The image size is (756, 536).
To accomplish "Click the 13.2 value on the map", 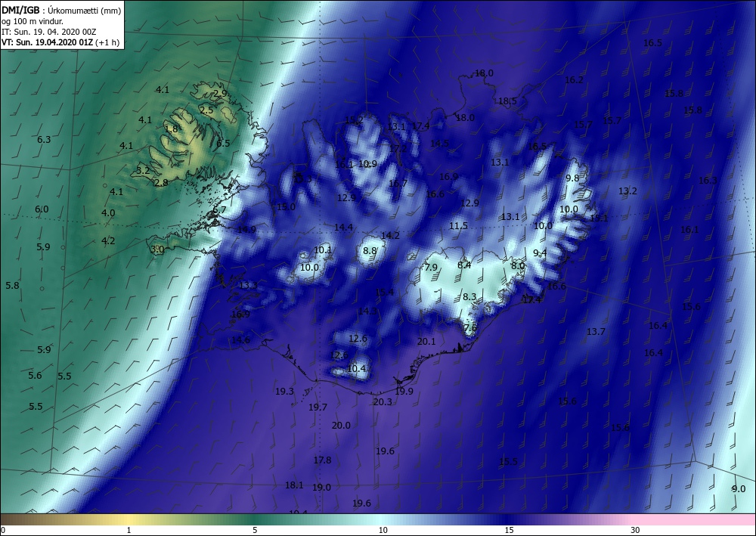I will point(627,191).
